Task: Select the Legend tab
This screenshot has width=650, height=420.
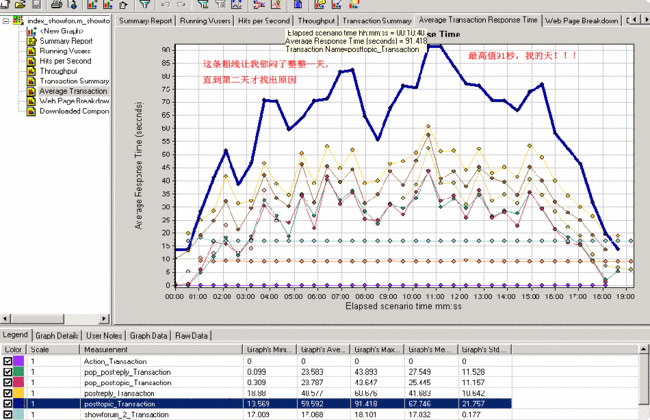Action: (x=15, y=335)
